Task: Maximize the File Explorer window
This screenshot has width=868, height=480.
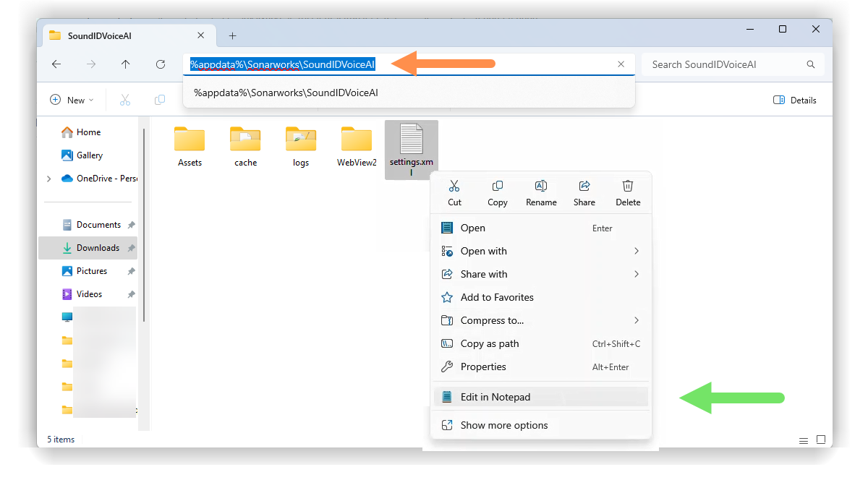Action: pos(783,30)
